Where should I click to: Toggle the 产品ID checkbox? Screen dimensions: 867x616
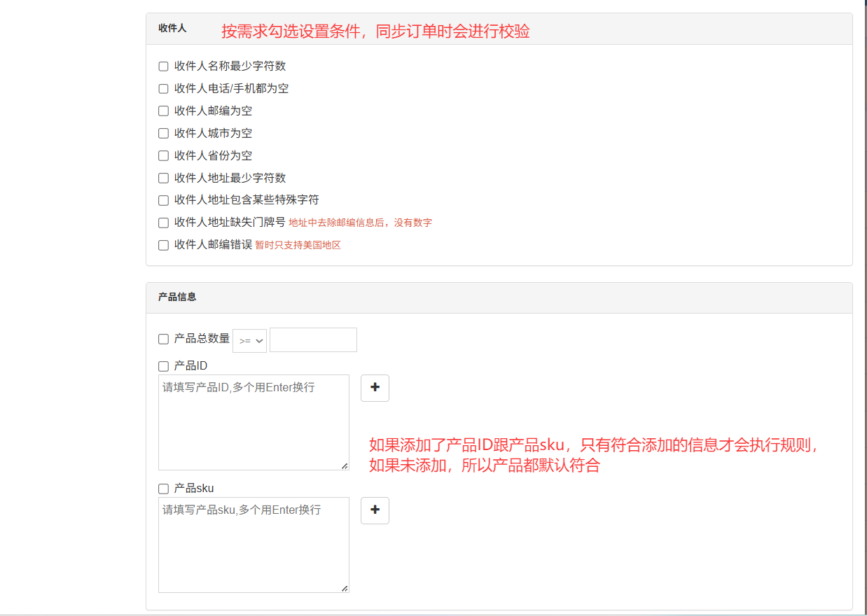point(163,366)
